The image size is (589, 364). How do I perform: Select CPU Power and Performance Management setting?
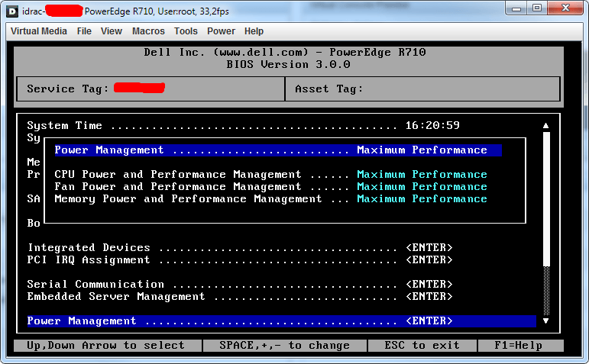pyautogui.click(x=270, y=175)
